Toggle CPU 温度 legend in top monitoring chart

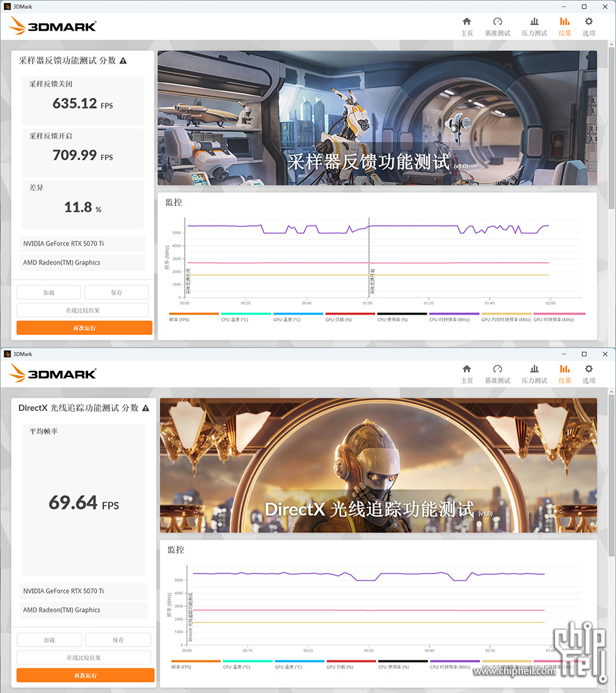point(246,317)
